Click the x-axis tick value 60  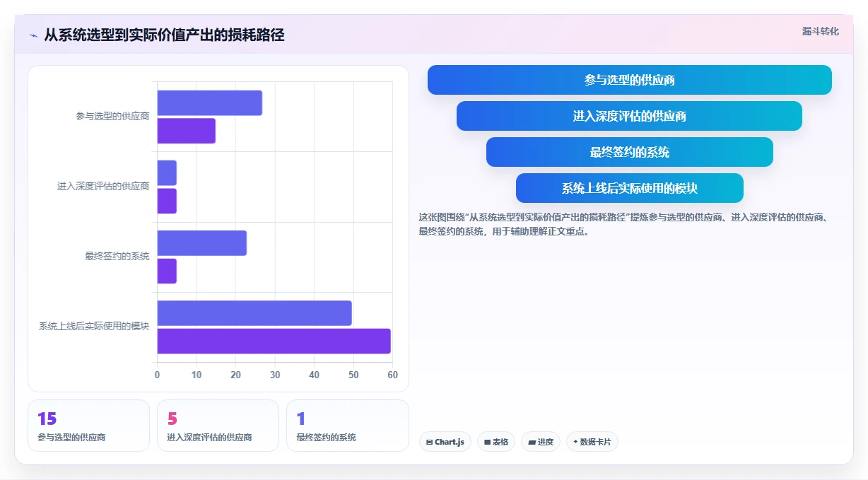[x=392, y=375]
